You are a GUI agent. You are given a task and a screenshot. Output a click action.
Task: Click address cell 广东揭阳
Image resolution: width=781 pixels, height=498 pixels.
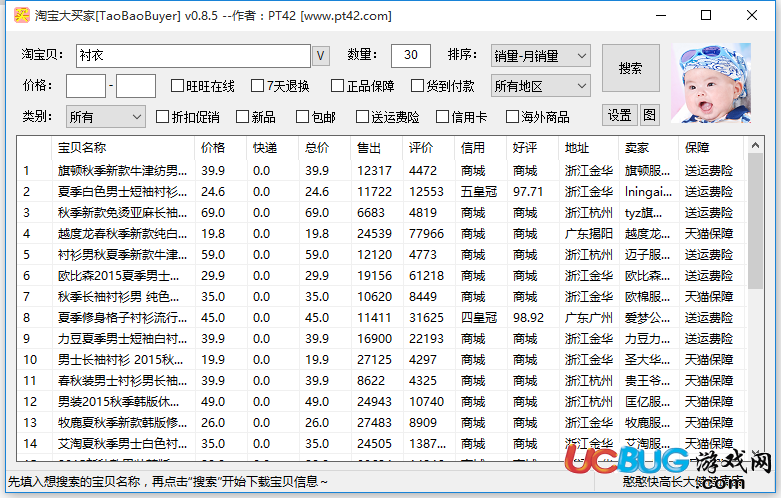[x=588, y=234]
